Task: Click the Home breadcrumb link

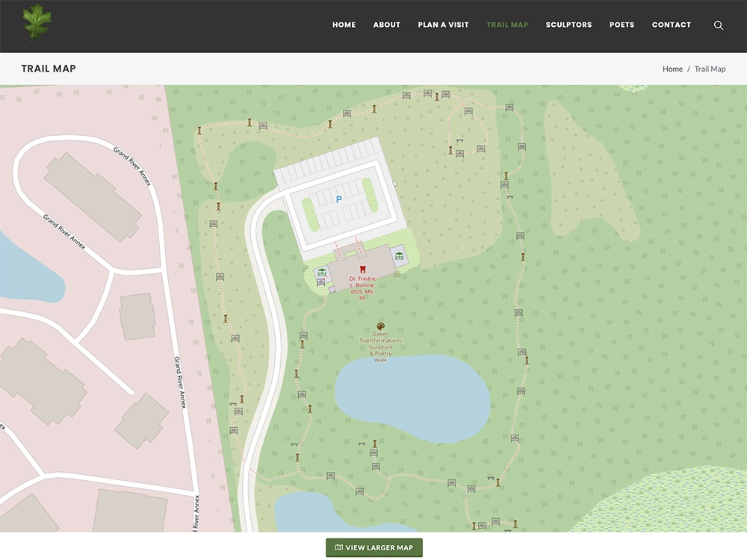Action: [672, 69]
